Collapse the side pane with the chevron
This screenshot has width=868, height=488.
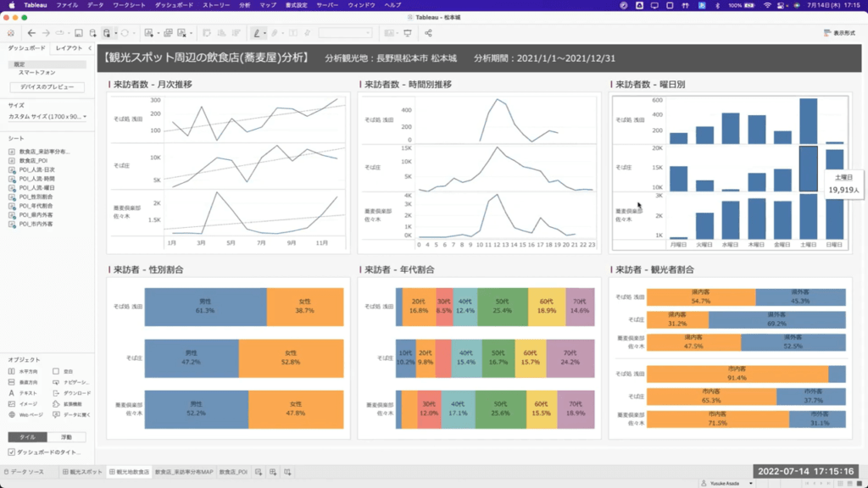[90, 48]
